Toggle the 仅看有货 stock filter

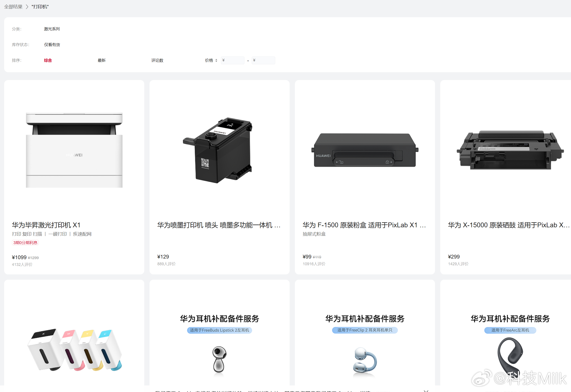click(52, 45)
